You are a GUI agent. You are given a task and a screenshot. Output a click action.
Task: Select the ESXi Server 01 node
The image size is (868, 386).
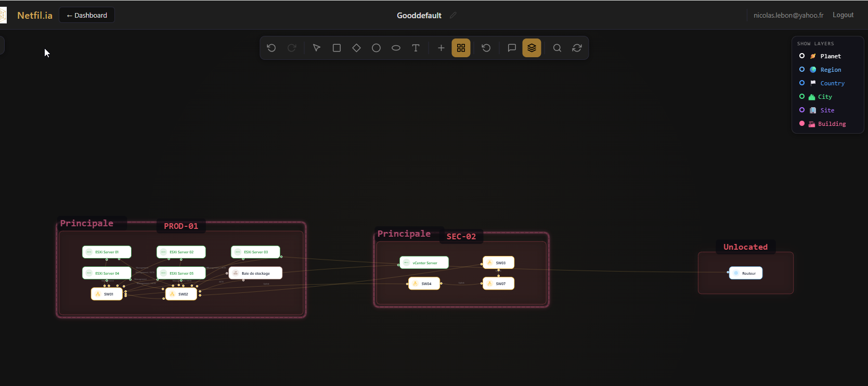tap(107, 252)
